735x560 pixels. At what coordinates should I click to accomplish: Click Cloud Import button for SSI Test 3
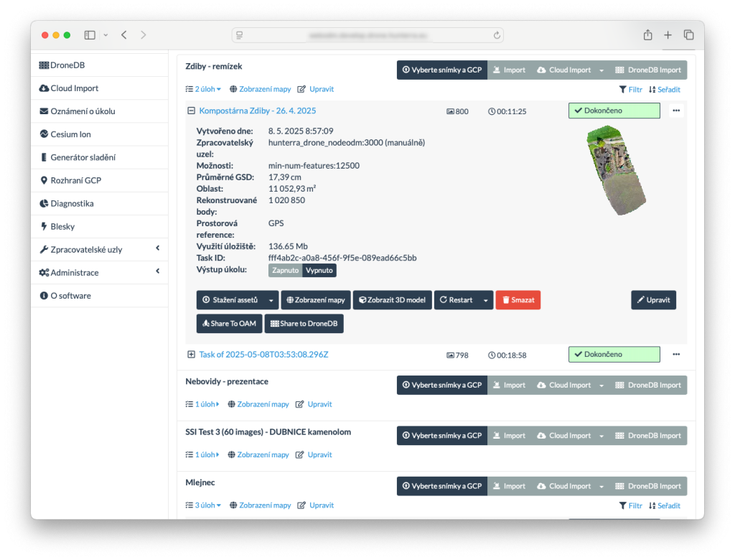tap(563, 436)
